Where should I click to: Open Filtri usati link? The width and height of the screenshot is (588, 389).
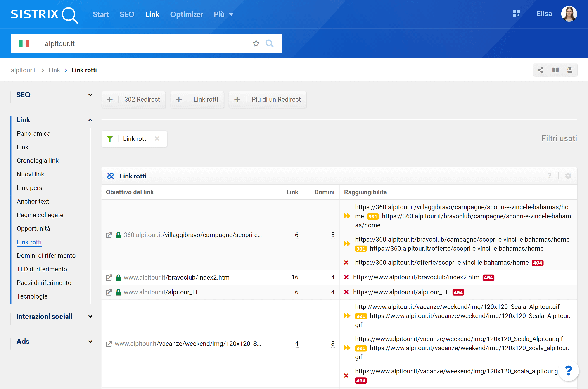[559, 138]
